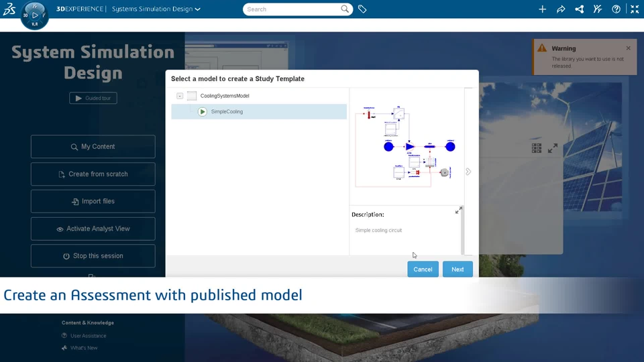Click Stop this session
Image resolution: width=644 pixels, height=362 pixels.
[93, 255]
